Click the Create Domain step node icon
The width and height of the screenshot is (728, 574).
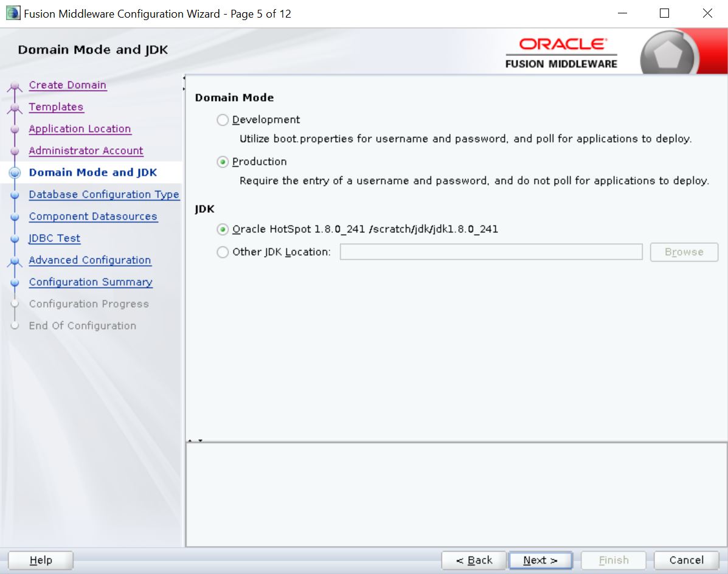point(15,86)
